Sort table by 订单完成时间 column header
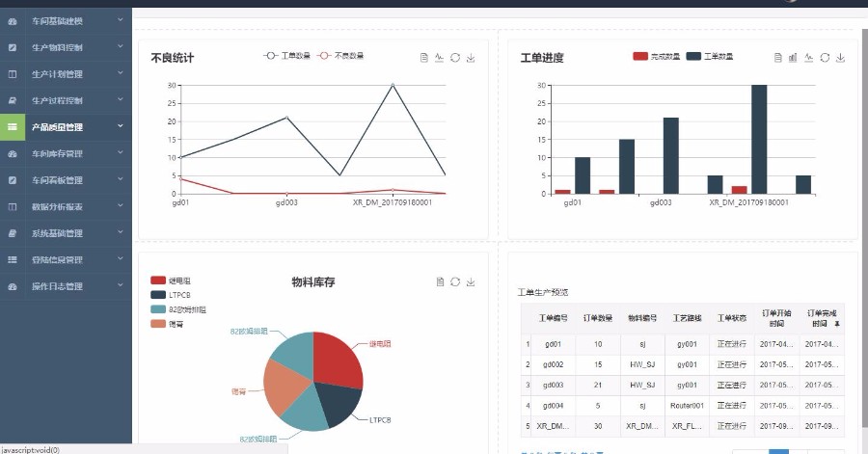Viewport: 868px width, 454px height. point(822,318)
